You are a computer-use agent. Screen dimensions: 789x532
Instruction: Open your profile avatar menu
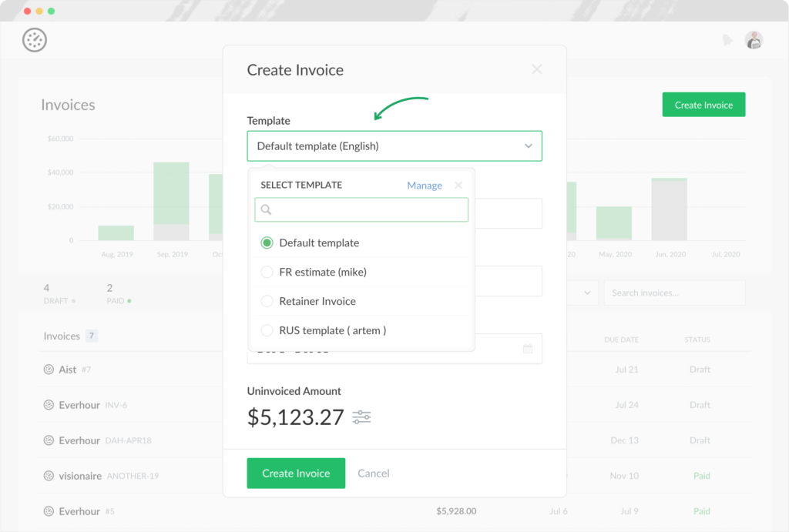754,39
